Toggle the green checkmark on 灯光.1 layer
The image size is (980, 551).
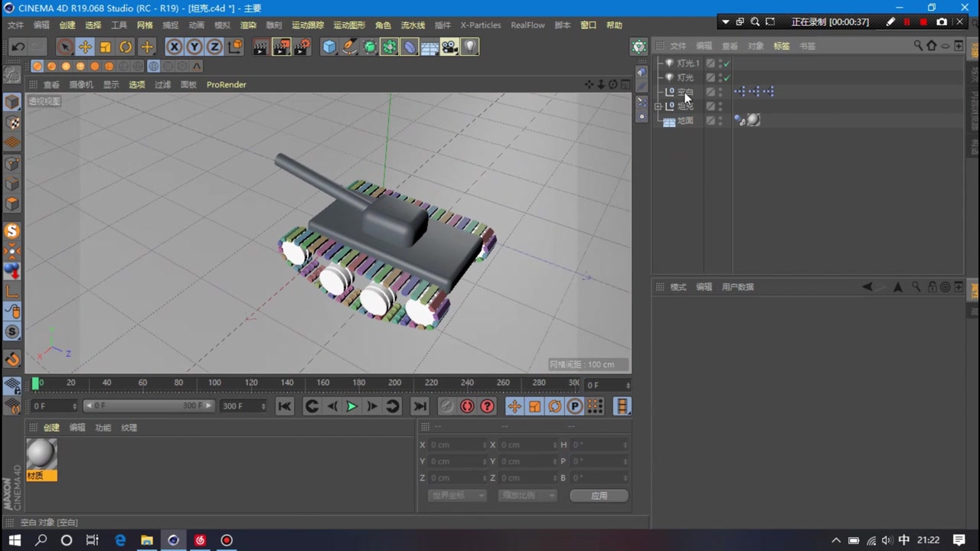724,64
